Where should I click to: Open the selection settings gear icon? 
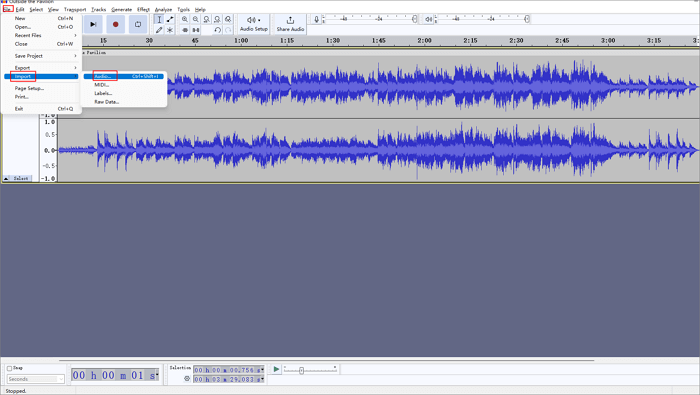tap(187, 378)
